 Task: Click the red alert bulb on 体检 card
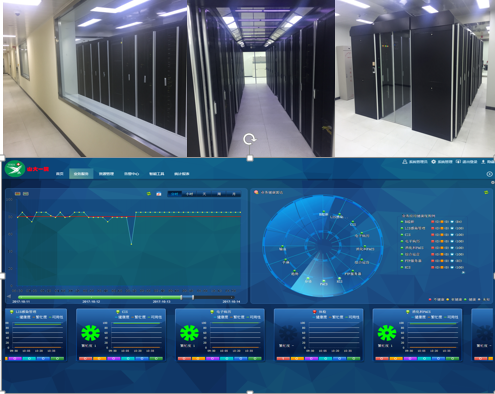(x=314, y=312)
